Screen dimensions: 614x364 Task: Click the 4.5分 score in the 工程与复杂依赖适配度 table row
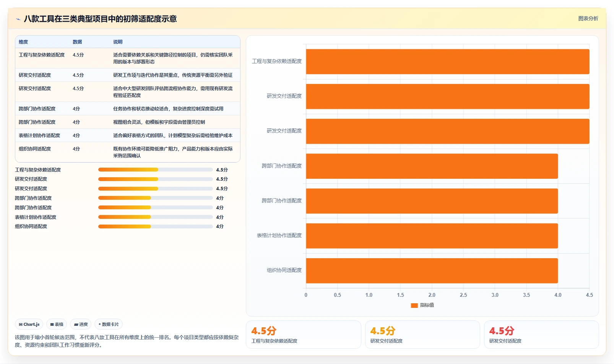[78, 55]
